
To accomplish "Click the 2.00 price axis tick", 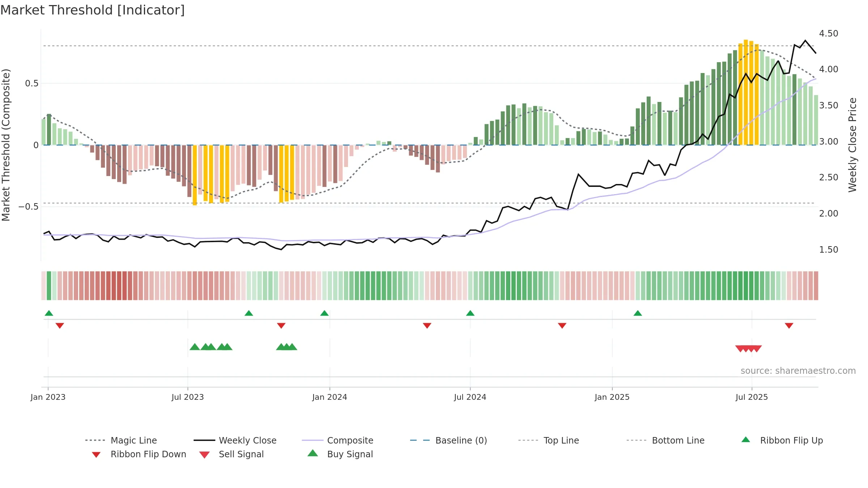I will coord(829,214).
